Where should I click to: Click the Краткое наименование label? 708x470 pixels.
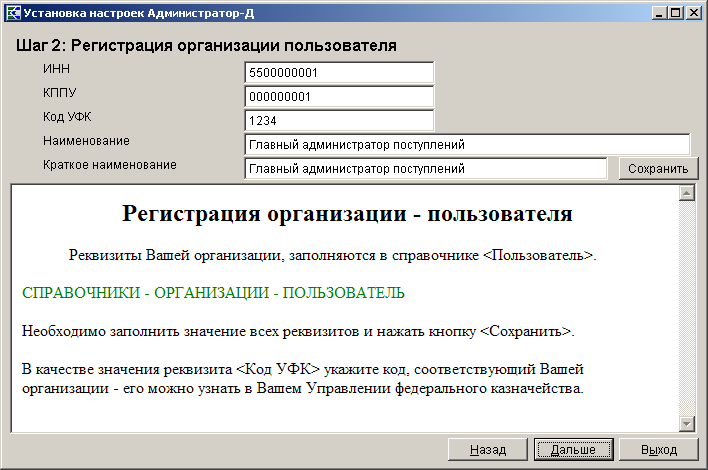[x=110, y=164]
